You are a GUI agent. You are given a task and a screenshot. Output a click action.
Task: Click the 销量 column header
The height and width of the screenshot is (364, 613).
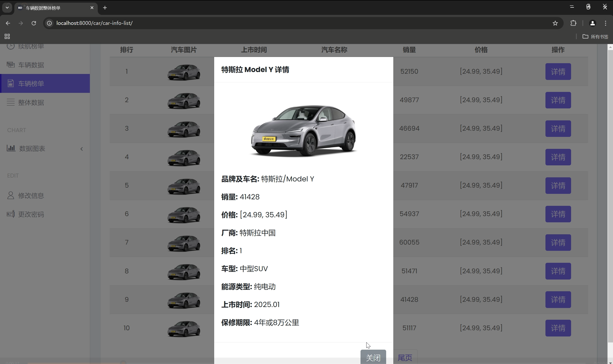[409, 50]
